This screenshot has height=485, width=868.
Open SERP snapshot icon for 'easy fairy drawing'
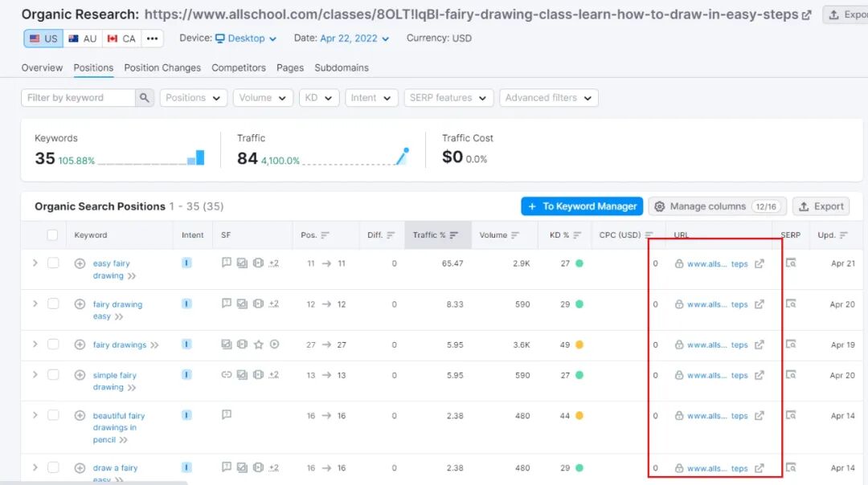(x=791, y=263)
